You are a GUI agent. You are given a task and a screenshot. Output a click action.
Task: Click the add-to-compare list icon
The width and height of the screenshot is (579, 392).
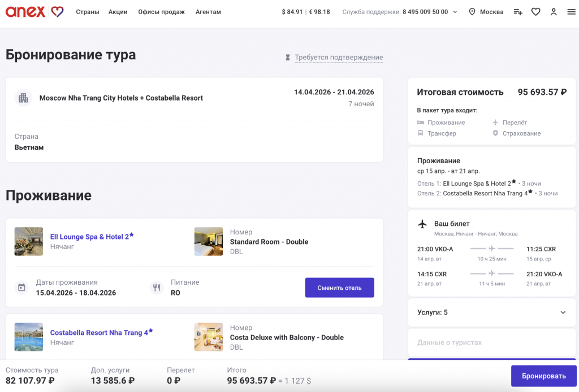[517, 12]
